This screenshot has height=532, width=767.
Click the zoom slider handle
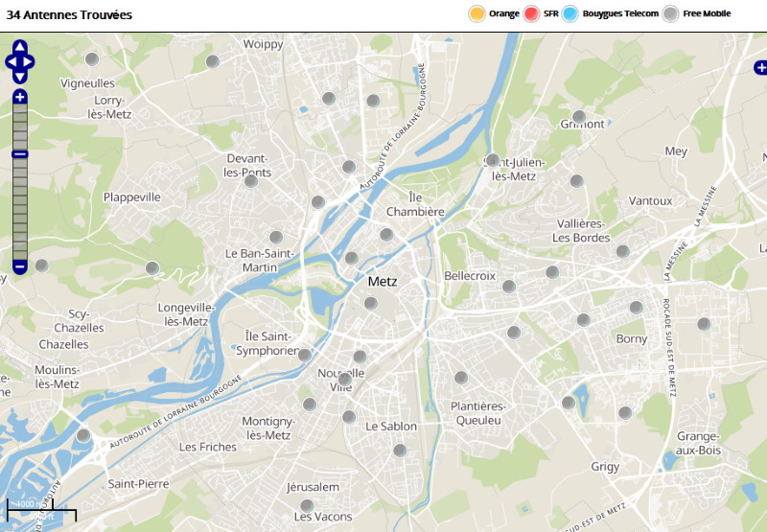pos(19,154)
